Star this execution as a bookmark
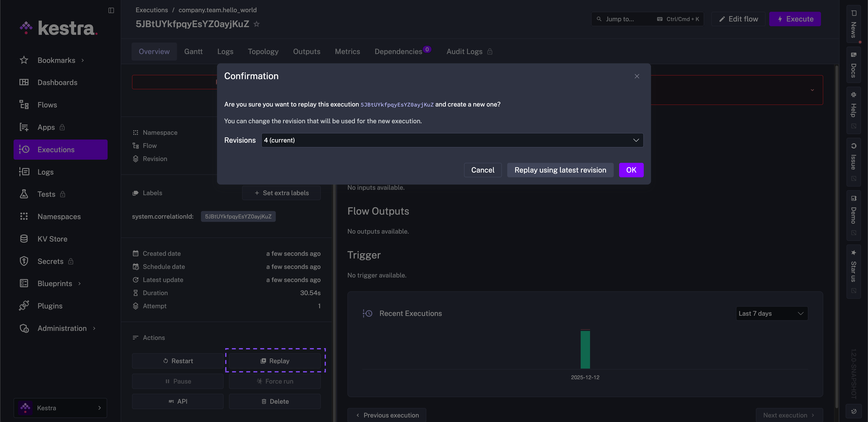The height and width of the screenshot is (422, 868). coord(256,24)
